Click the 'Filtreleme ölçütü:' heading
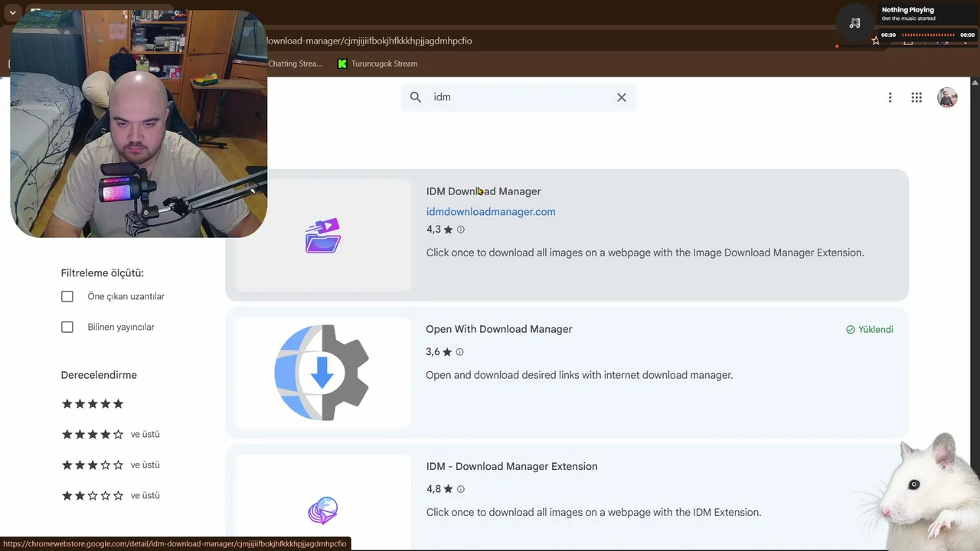 point(103,273)
